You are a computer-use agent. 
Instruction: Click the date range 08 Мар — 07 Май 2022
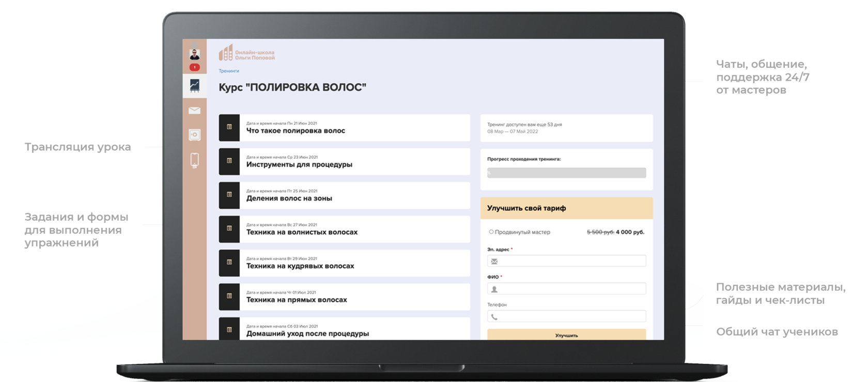point(513,131)
